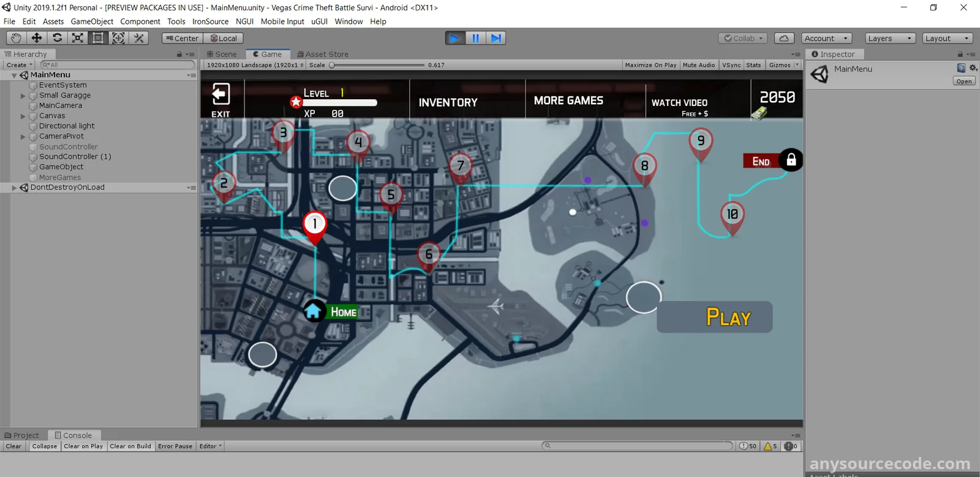Enable Clear on Play in Console

pos(83,446)
